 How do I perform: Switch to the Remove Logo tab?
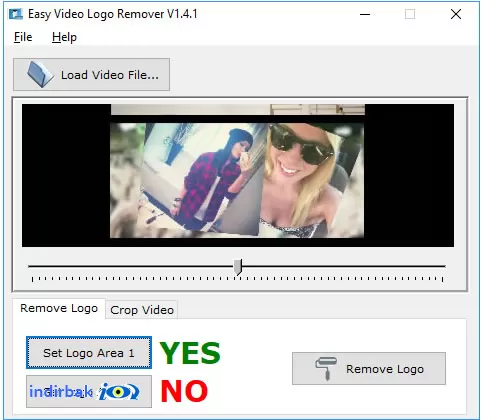point(59,308)
